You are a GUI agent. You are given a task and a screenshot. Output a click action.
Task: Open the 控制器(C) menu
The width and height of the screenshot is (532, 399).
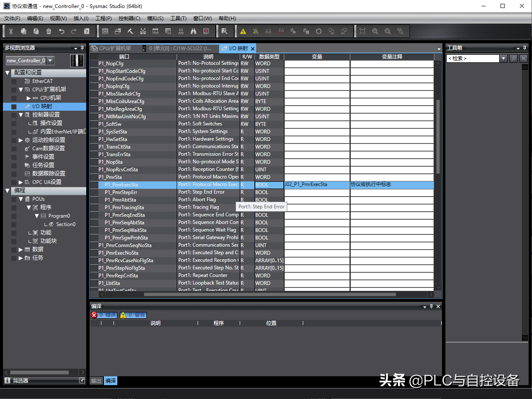[x=129, y=19]
